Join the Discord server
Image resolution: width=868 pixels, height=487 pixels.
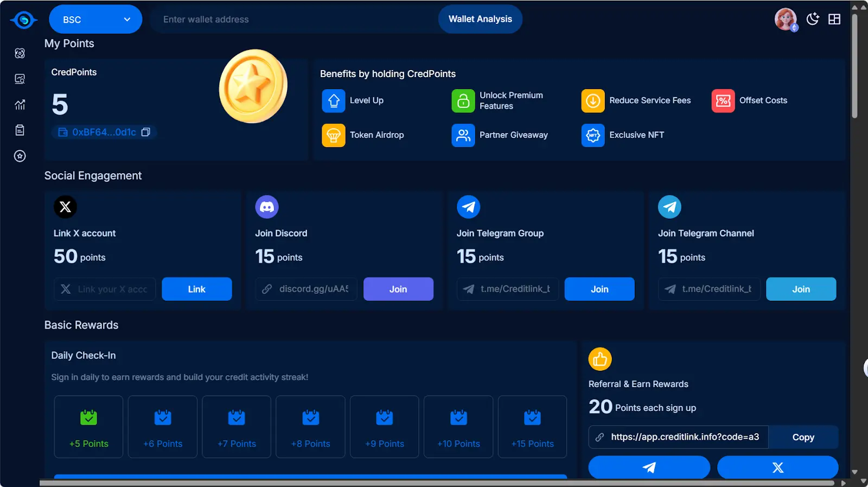click(398, 289)
